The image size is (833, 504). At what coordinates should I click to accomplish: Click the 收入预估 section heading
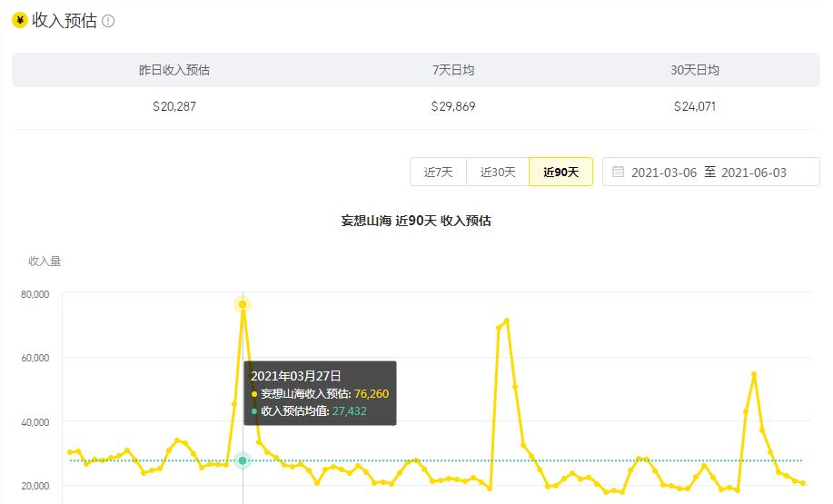64,21
